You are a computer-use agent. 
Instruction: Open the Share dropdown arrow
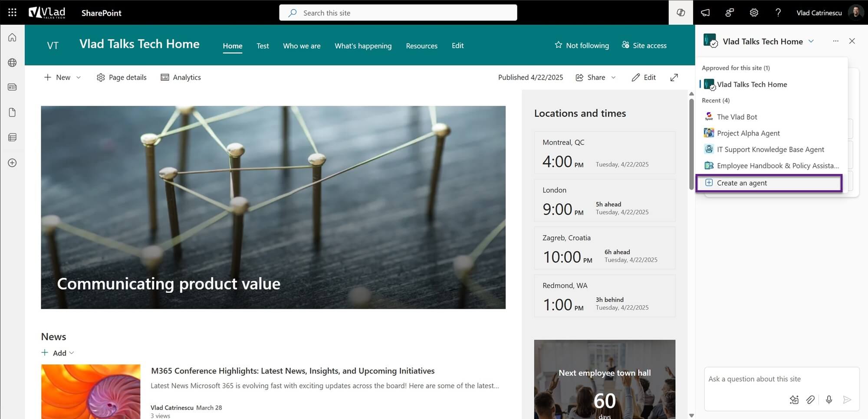[x=613, y=77]
